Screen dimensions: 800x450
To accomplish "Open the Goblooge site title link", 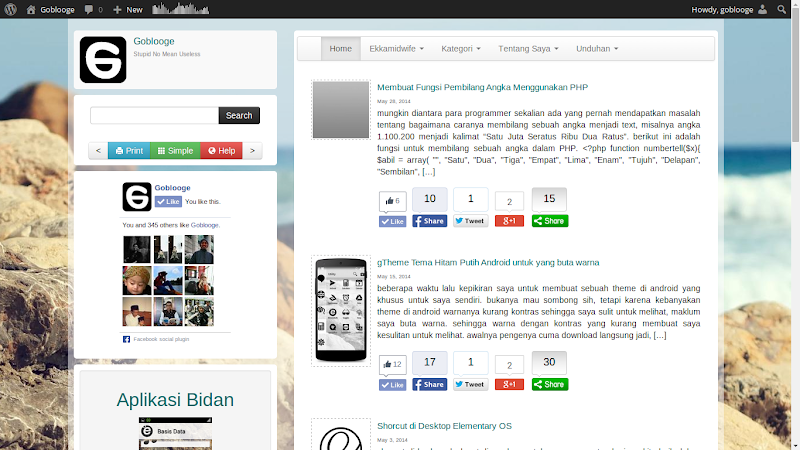I will point(154,41).
